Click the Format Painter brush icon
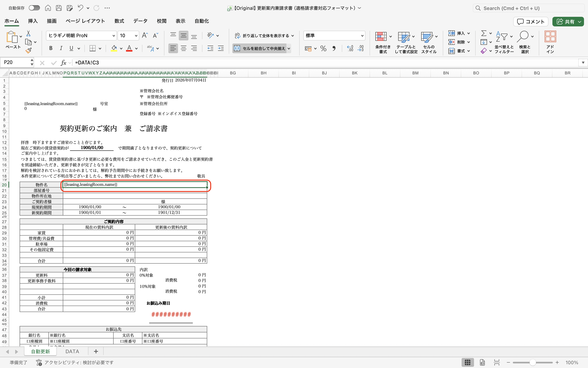Image resolution: width=588 pixels, height=368 pixels. point(28,51)
